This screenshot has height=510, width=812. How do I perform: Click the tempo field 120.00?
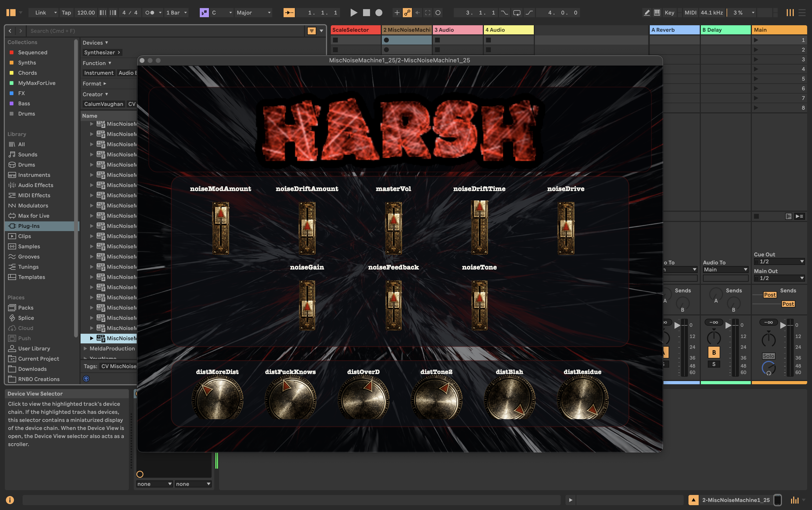[x=86, y=13]
